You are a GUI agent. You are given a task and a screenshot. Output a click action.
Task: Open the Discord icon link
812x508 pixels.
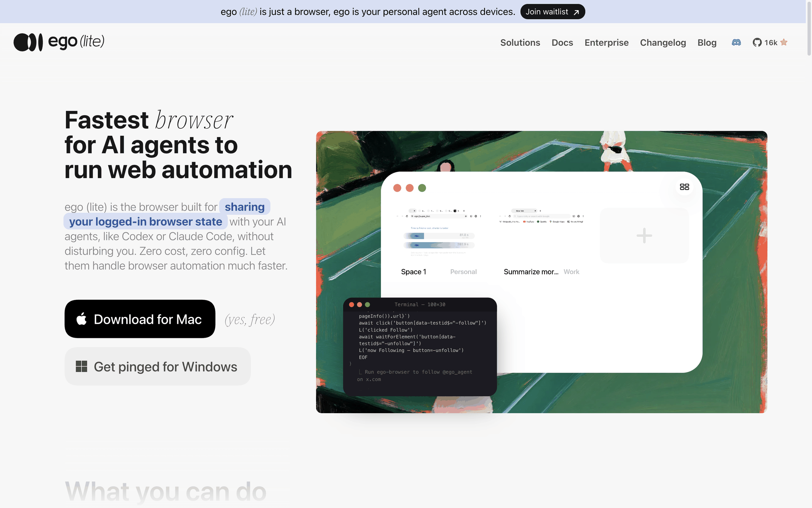736,42
